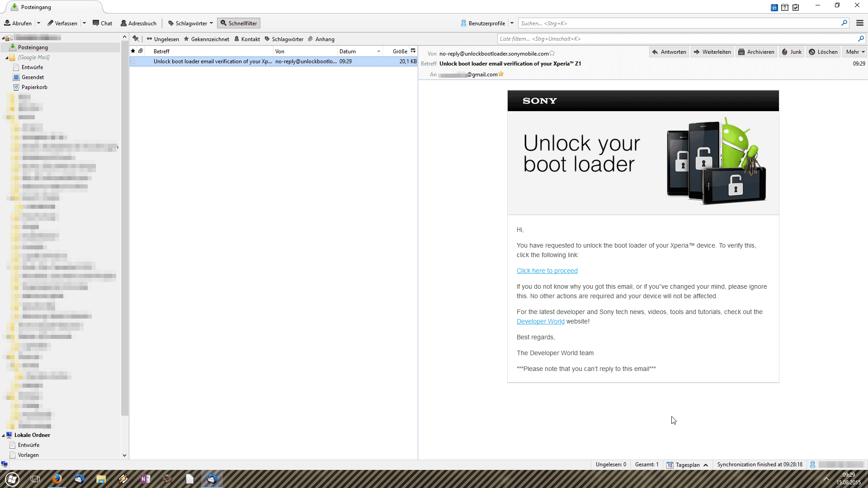This screenshot has width=868, height=488.
Task: Archive the message with Archivieren
Action: pos(756,52)
